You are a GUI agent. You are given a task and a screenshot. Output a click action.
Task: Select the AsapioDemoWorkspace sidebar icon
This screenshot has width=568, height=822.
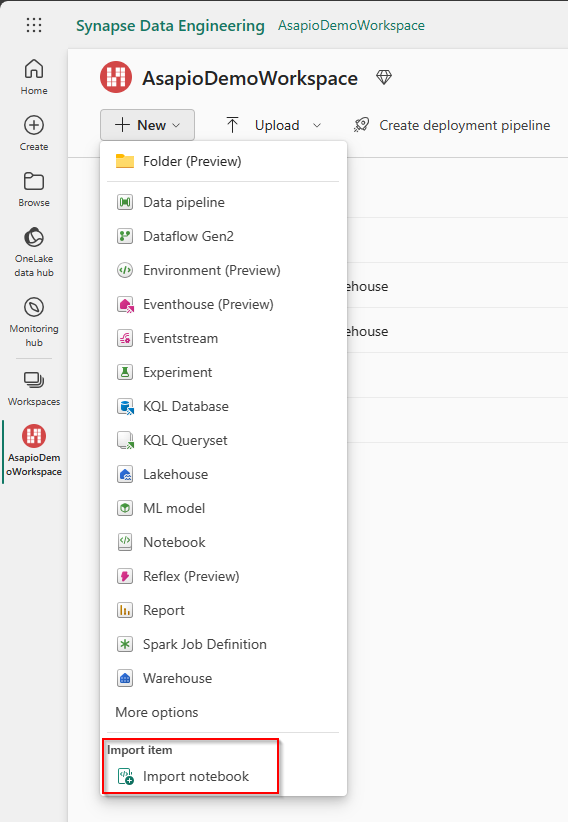pos(34,451)
